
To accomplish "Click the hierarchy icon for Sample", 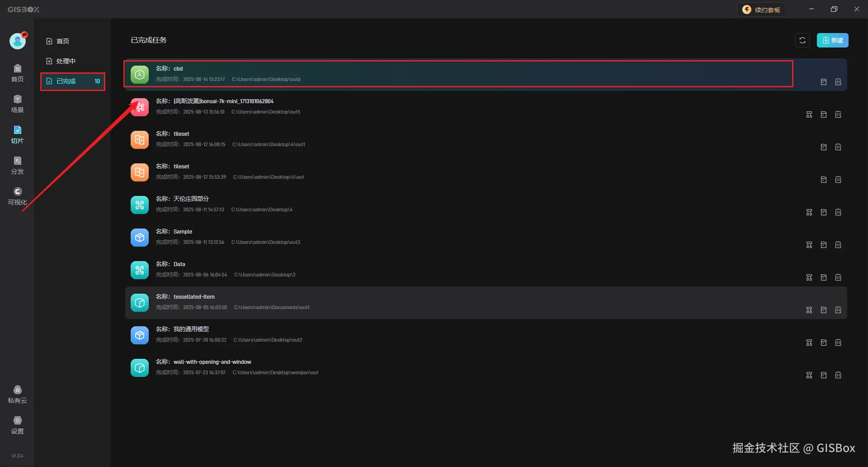I will (809, 245).
